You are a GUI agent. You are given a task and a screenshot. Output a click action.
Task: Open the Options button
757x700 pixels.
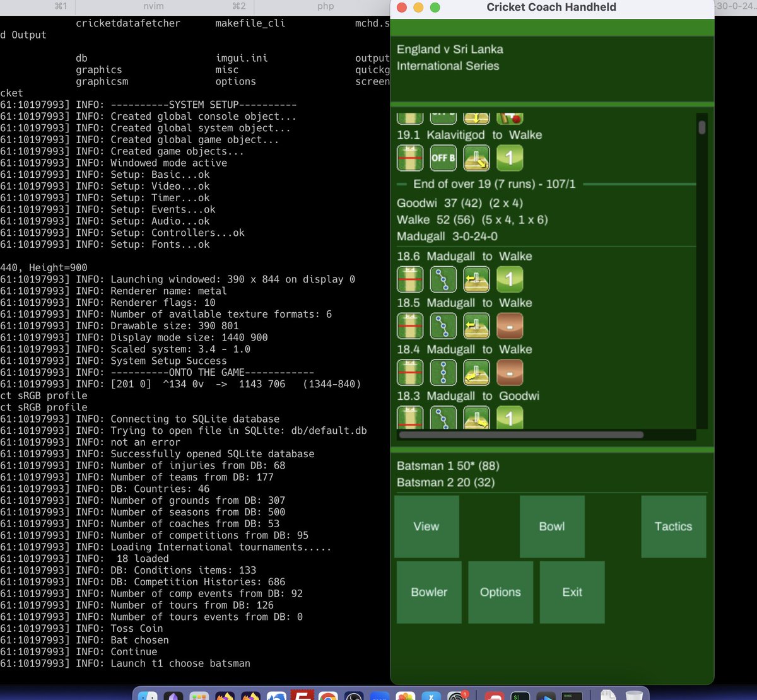pos(500,592)
